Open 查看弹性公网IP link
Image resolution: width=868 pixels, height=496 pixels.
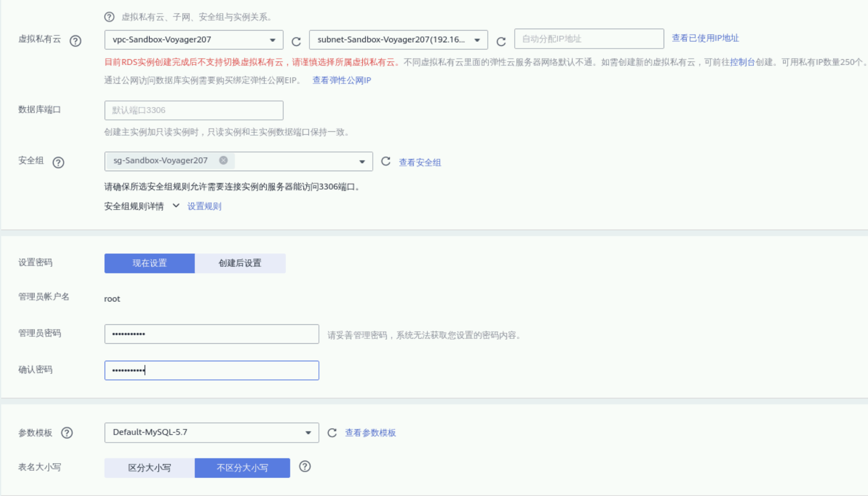[x=341, y=80]
